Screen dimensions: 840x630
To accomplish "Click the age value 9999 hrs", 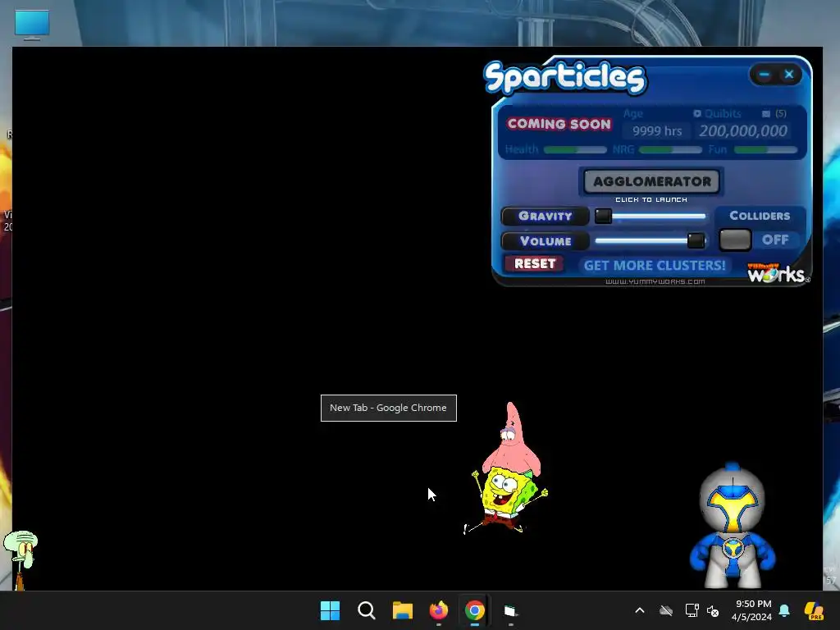I will 657,131.
